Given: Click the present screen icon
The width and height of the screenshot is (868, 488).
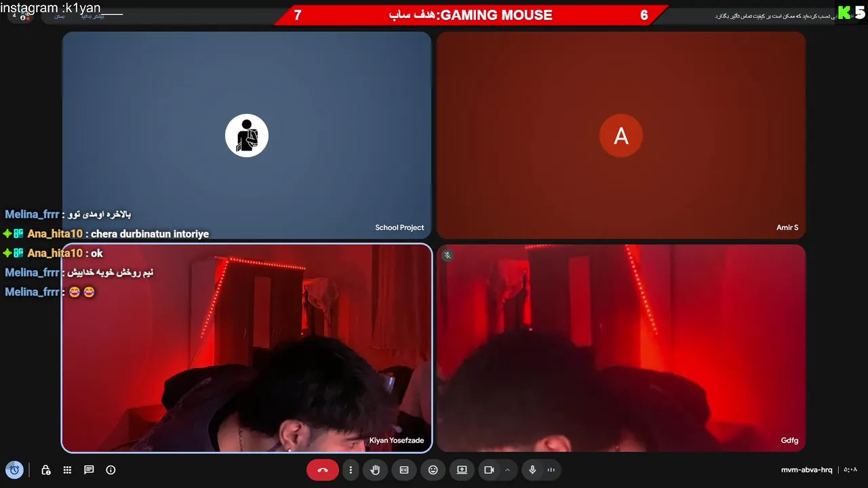Looking at the screenshot, I should click(x=462, y=470).
